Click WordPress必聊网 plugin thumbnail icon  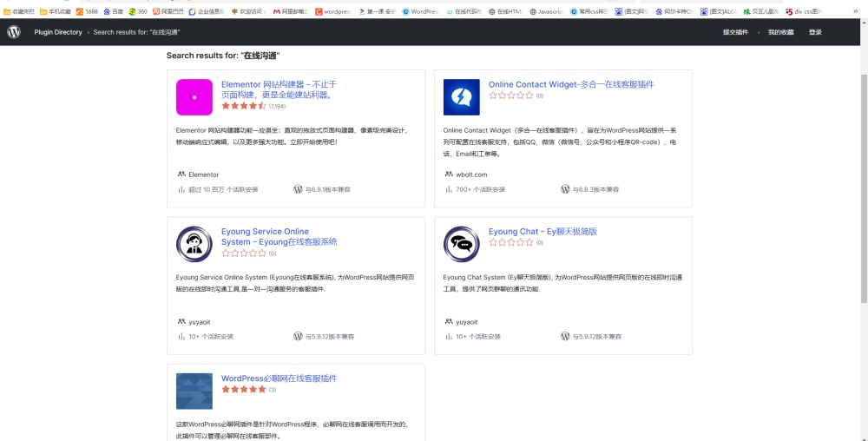click(194, 391)
